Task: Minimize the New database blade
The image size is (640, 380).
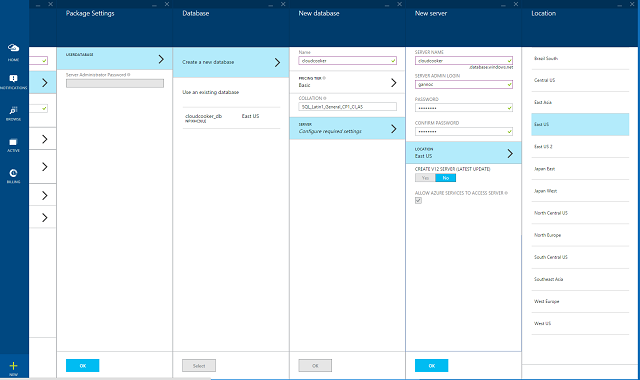Action: (x=387, y=5)
